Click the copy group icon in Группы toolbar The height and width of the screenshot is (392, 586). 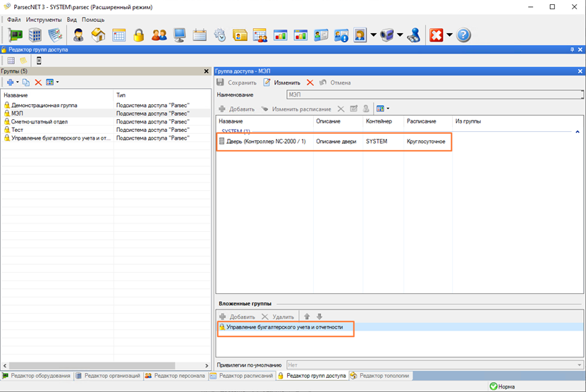27,82
